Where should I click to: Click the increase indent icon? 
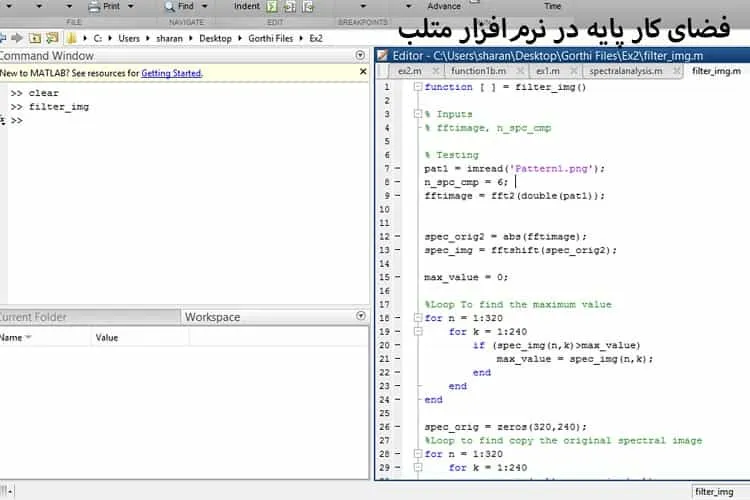click(x=290, y=6)
